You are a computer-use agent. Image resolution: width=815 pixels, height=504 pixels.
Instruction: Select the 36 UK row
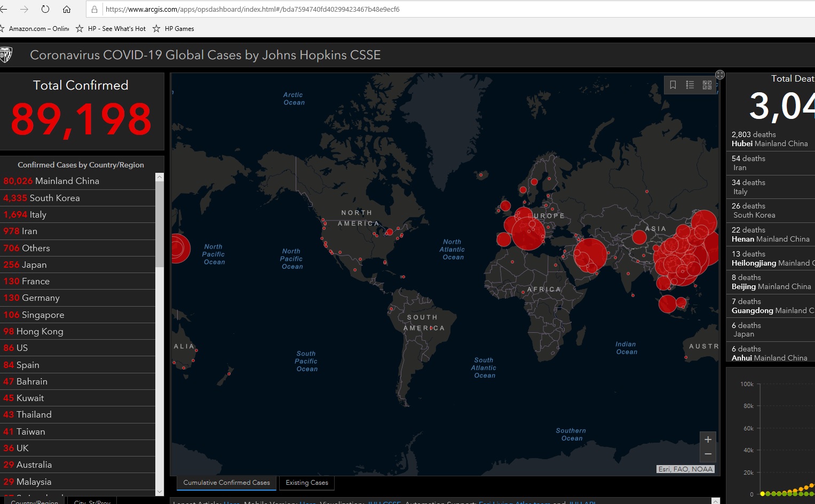tap(78, 448)
